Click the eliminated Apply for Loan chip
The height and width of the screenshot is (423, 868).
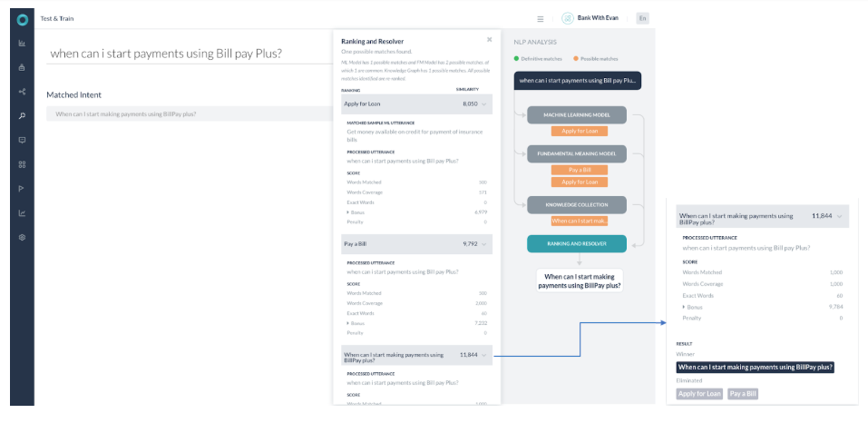point(699,394)
